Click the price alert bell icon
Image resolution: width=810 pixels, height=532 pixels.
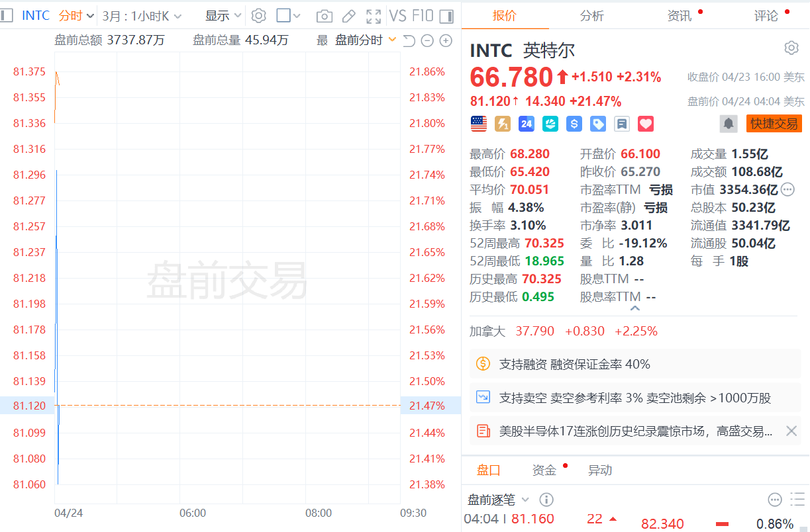click(729, 124)
